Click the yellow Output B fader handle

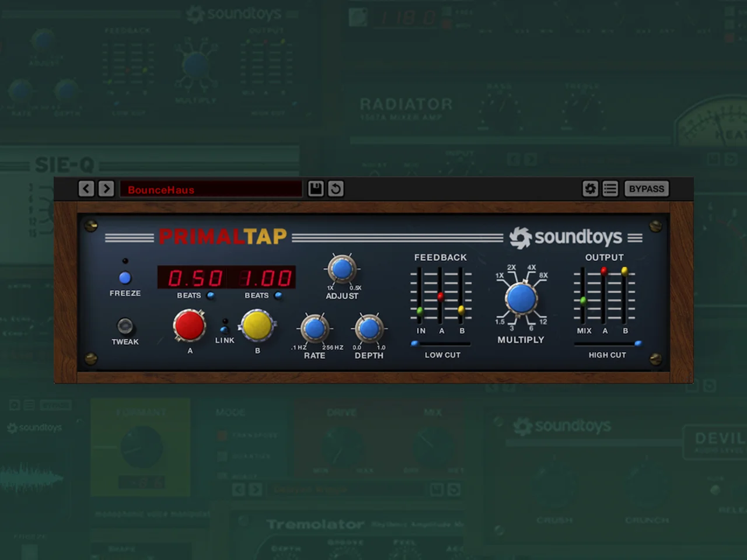624,271
